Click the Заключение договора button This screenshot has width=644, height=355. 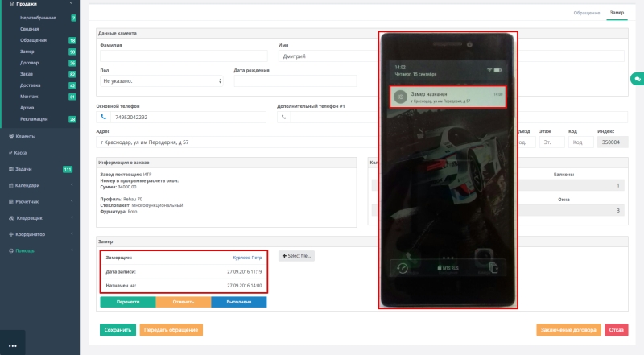[x=568, y=330]
